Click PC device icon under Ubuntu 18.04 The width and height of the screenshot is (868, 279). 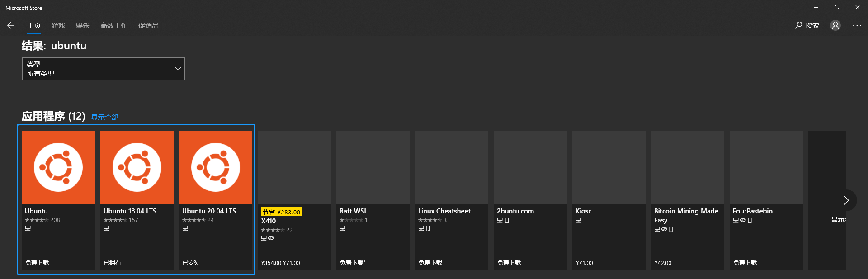[x=107, y=228]
